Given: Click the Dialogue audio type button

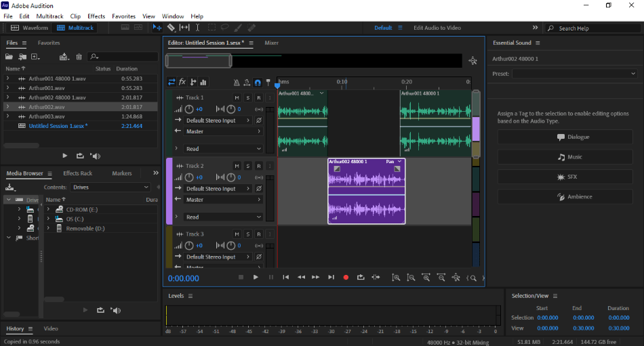Looking at the screenshot, I should tap(565, 137).
